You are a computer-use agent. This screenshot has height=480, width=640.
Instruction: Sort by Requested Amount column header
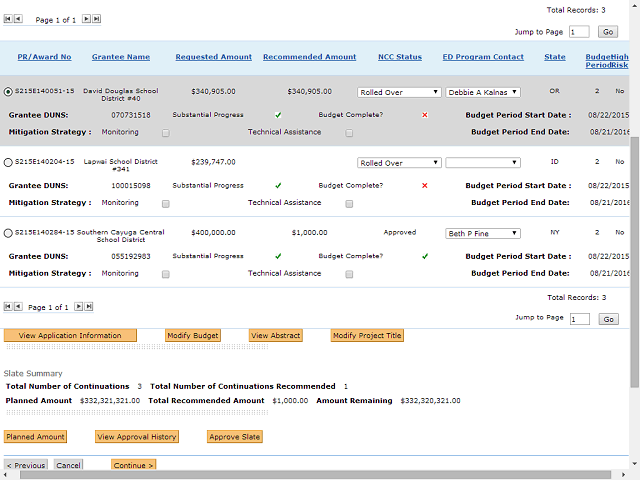[212, 57]
